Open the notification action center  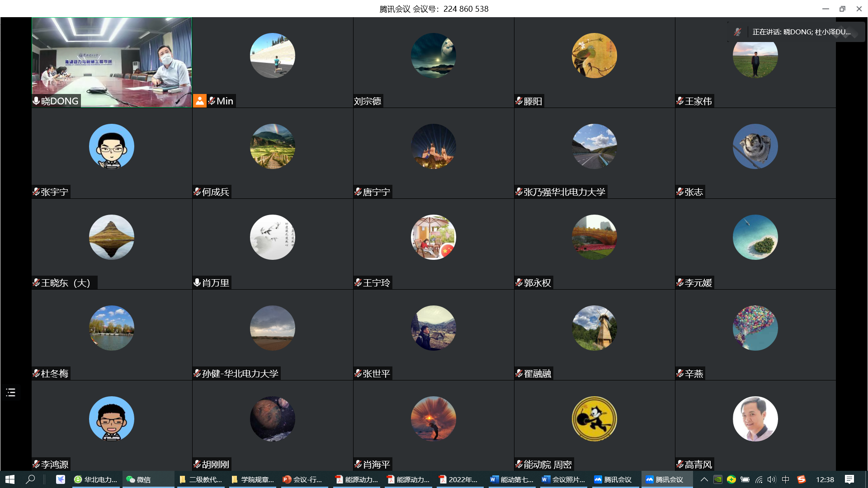click(849, 479)
